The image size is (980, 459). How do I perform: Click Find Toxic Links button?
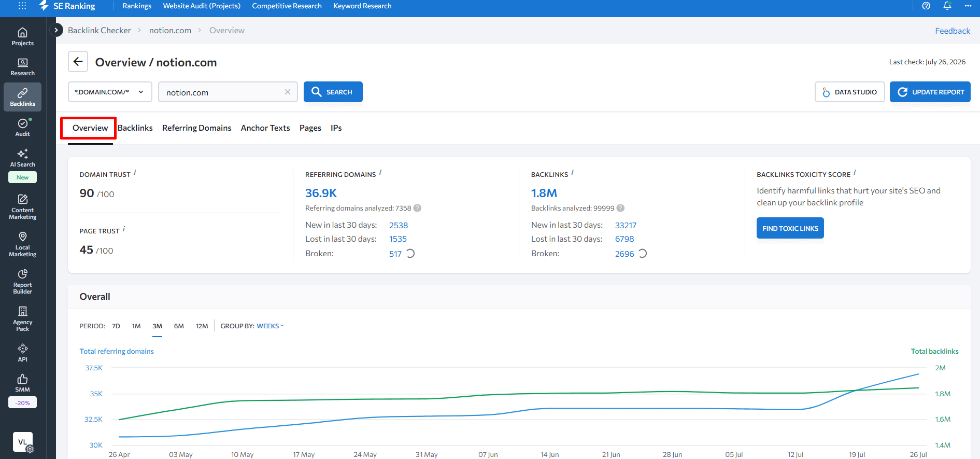tap(790, 228)
